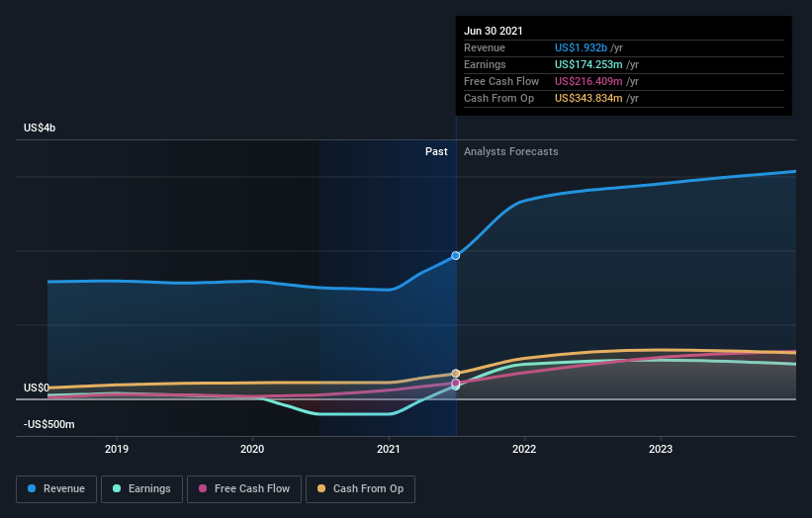Toggle the Cash From Op legend button
812x518 pixels.
tap(360, 489)
